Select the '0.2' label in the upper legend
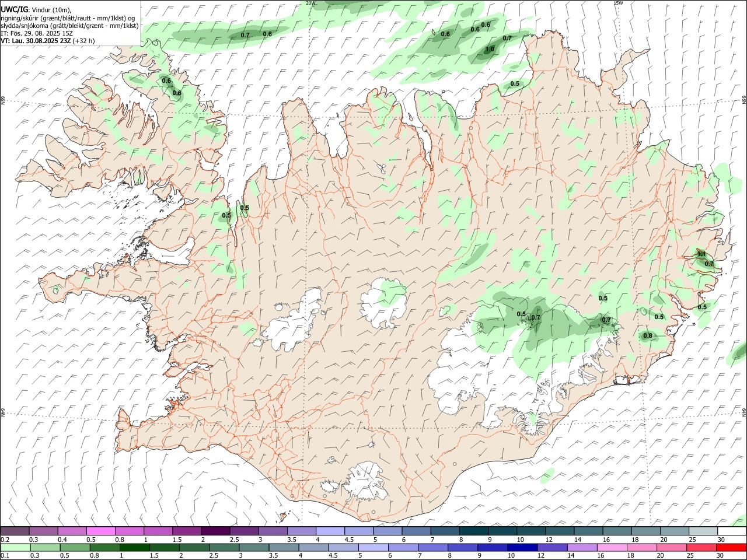Image resolution: width=747 pixels, height=560 pixels. point(5,540)
